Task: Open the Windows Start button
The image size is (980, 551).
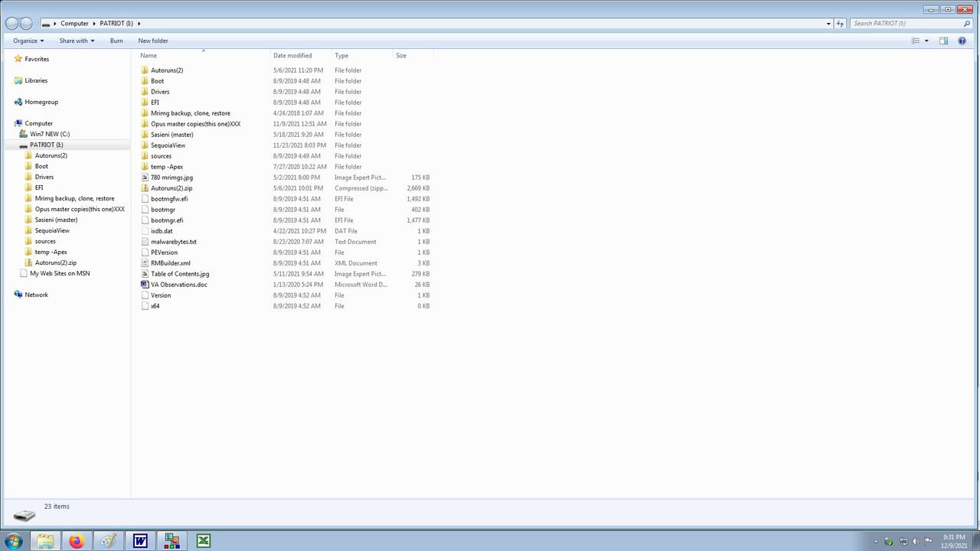Action: pos(13,541)
